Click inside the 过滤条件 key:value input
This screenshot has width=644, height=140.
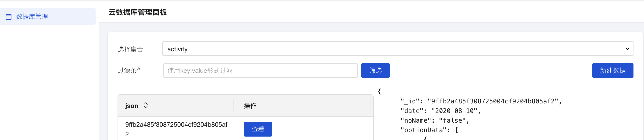(x=260, y=70)
